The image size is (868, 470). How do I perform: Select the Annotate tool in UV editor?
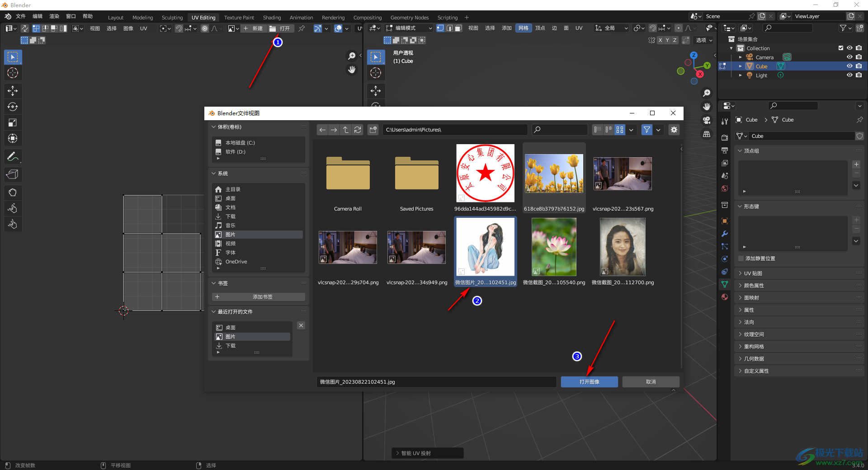tap(13, 157)
